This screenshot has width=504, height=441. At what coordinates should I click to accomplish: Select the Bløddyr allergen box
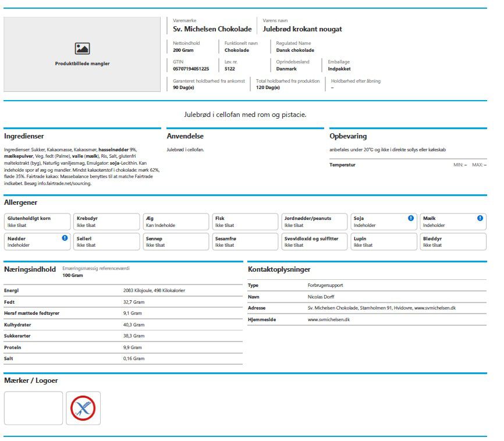point(453,241)
